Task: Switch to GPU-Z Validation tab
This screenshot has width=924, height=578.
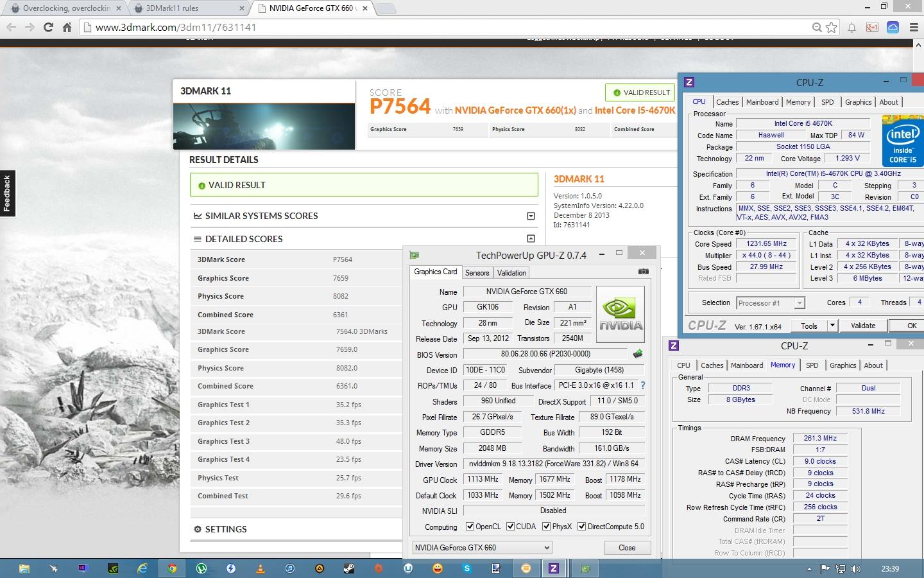Action: (511, 272)
